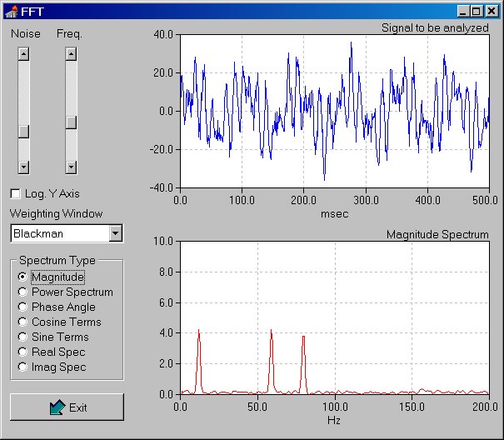Click the FFT application icon in title bar

point(12,12)
